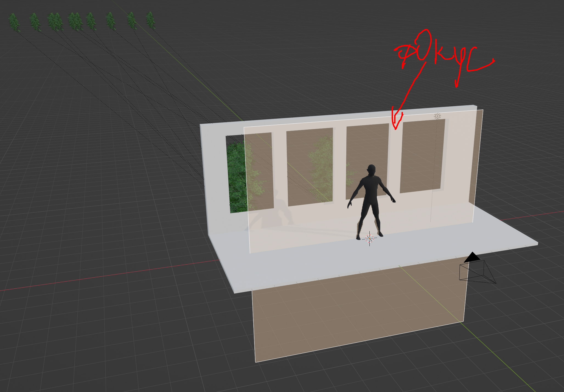Select the rightmost small tree in row
The image size is (564, 392).
[150, 20]
